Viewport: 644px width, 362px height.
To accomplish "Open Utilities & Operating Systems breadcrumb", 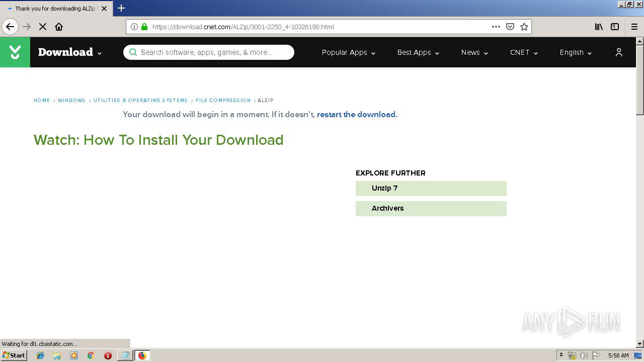I will coord(140,101).
